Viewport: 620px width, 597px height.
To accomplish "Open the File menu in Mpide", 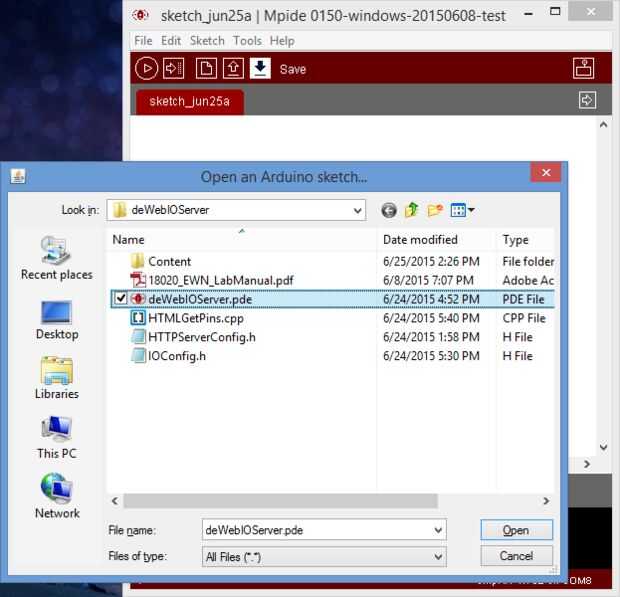I will coord(143,41).
